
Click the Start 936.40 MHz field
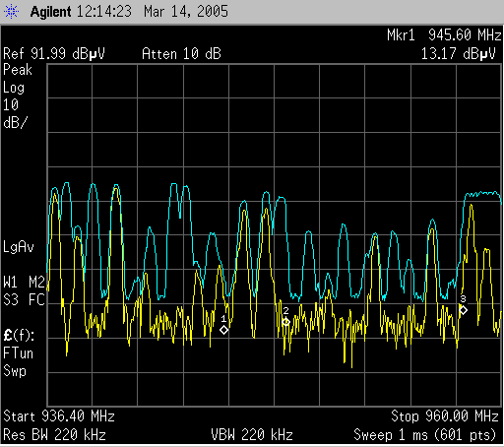[59, 416]
